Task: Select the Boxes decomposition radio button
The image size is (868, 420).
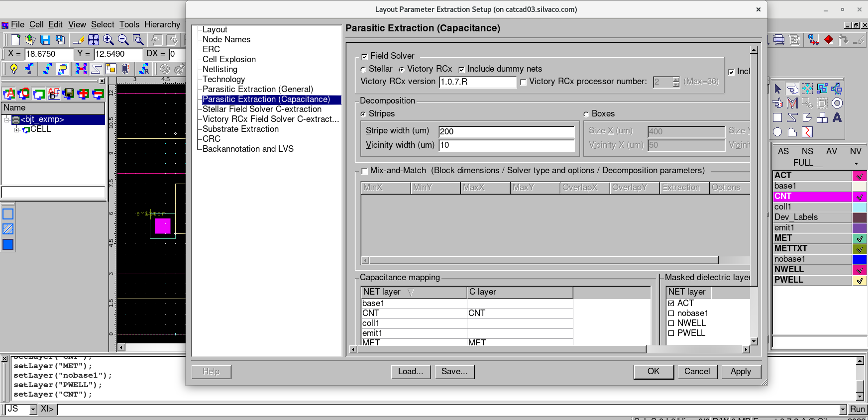Action: pos(586,114)
